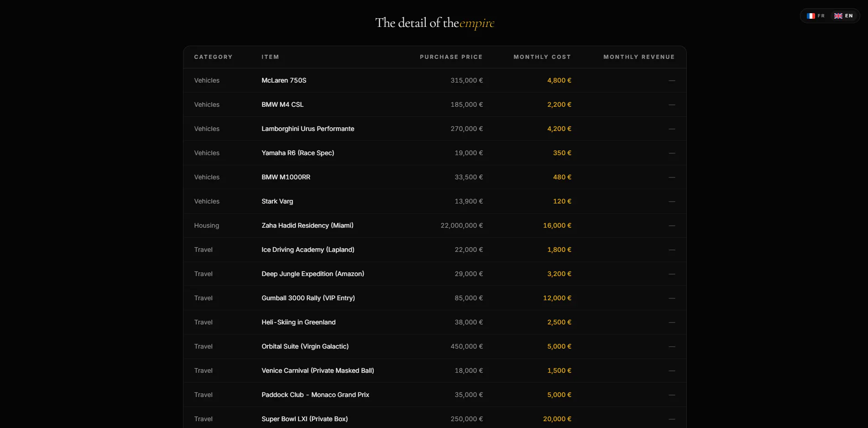The width and height of the screenshot is (868, 428).
Task: Click 'The detail of the empire' heading
Action: [x=434, y=23]
